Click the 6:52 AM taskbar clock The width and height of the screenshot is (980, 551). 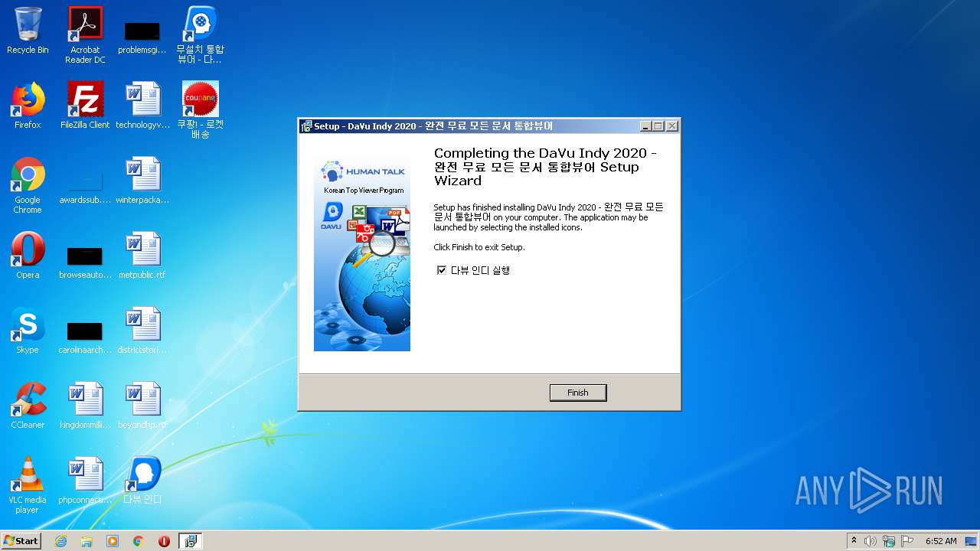point(941,541)
